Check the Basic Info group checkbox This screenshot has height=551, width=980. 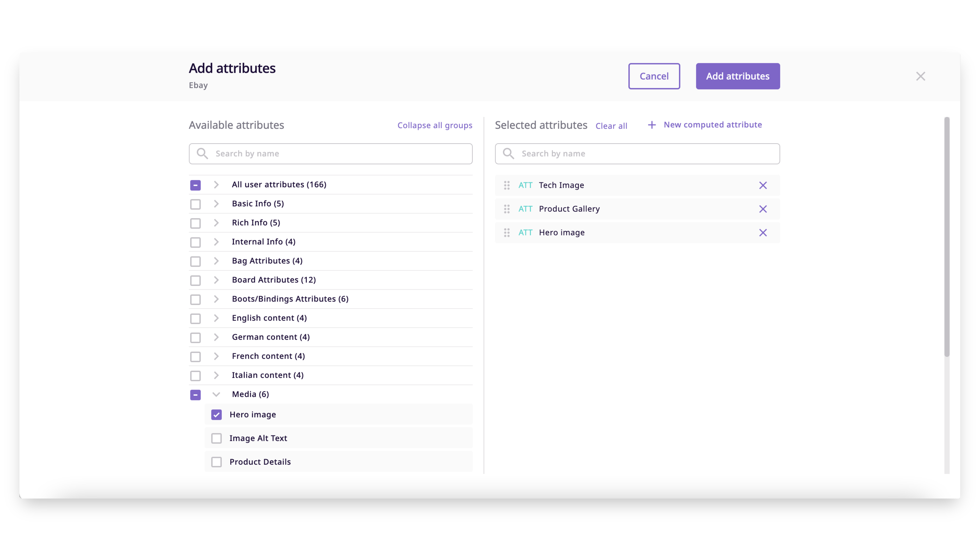pos(195,204)
